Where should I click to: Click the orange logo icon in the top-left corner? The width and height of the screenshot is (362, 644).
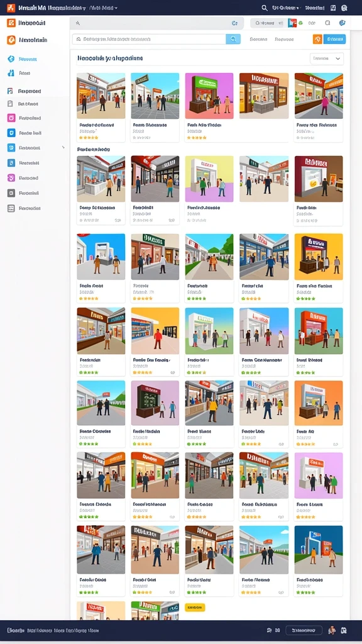pos(11,8)
